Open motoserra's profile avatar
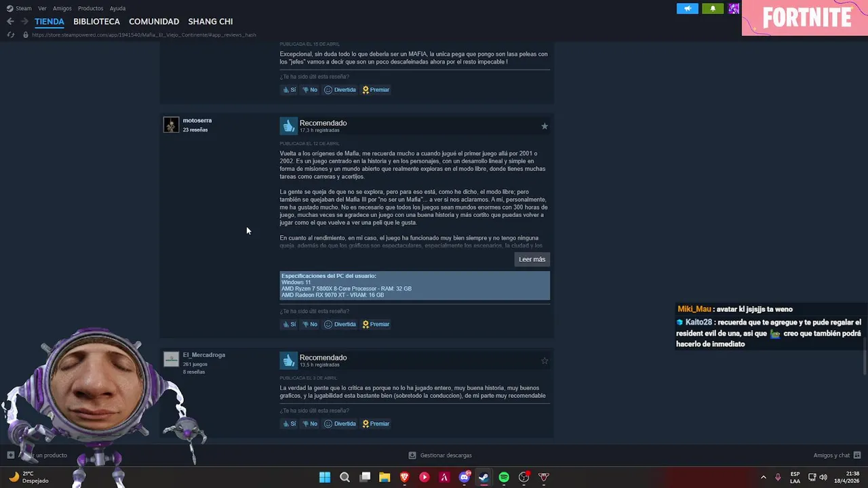 pyautogui.click(x=171, y=125)
